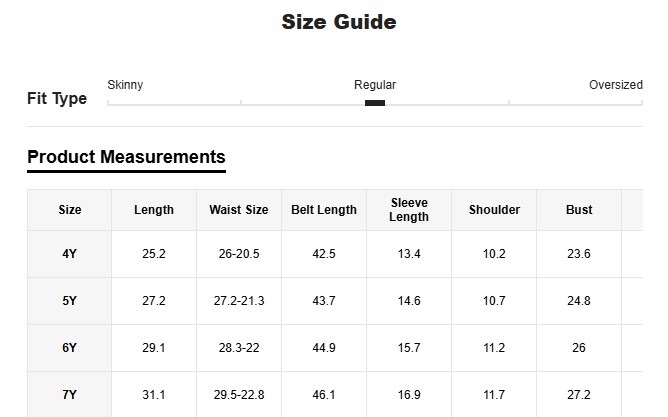Select the 6Y size row label

(70, 348)
